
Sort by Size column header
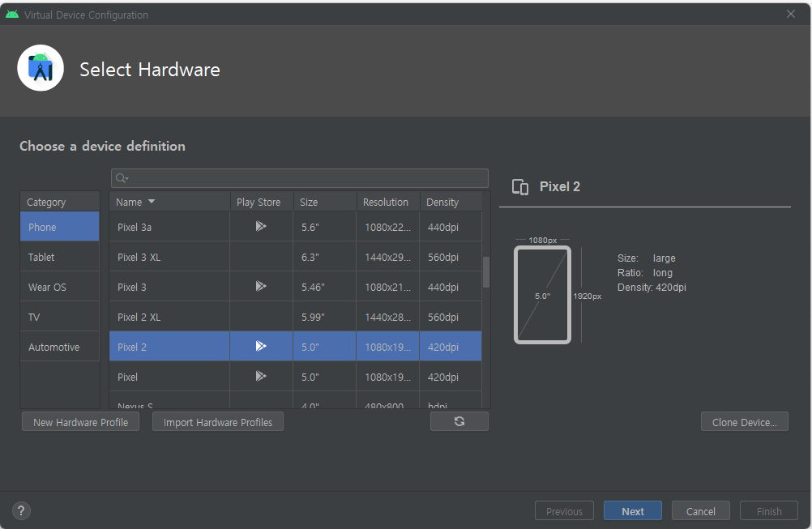point(325,202)
